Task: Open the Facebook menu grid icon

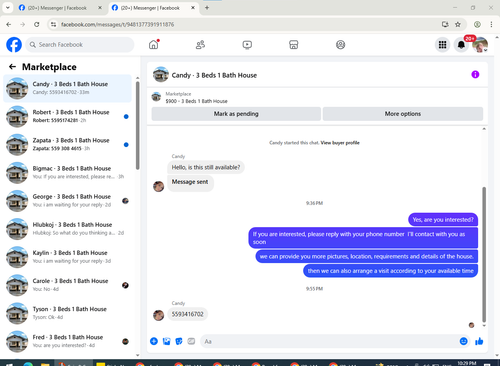Action: click(442, 45)
